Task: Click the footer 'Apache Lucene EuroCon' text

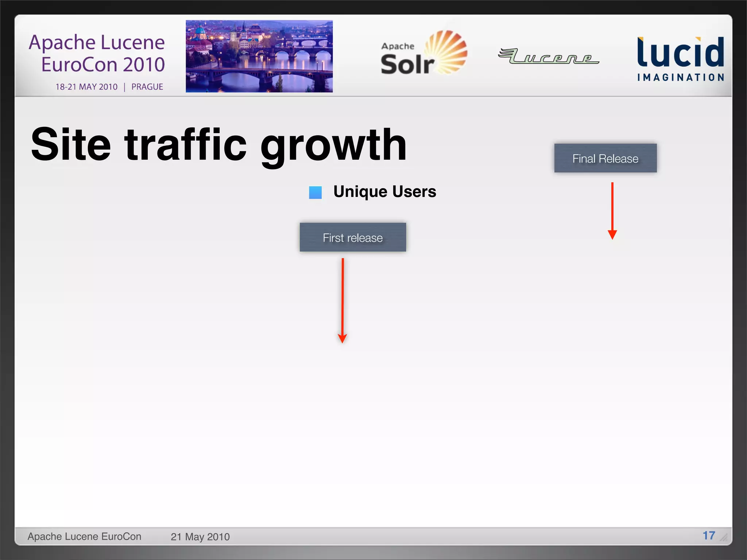Action: [84, 536]
